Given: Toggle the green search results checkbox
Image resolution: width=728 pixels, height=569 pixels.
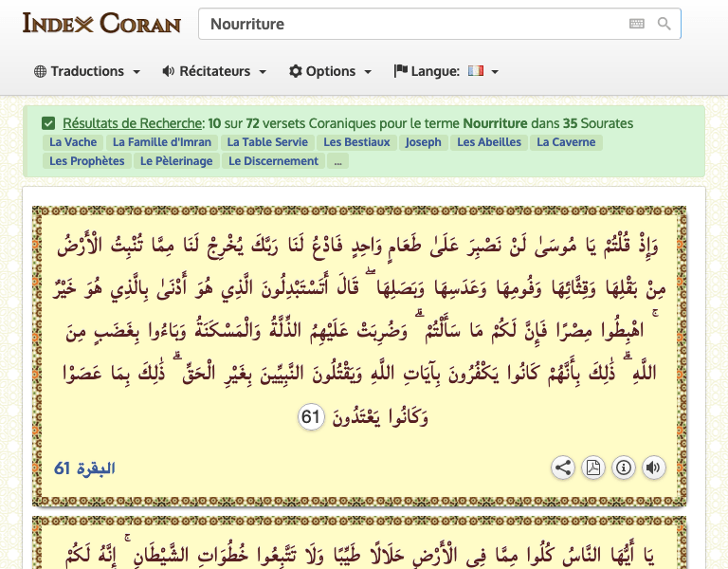Looking at the screenshot, I should pos(48,123).
